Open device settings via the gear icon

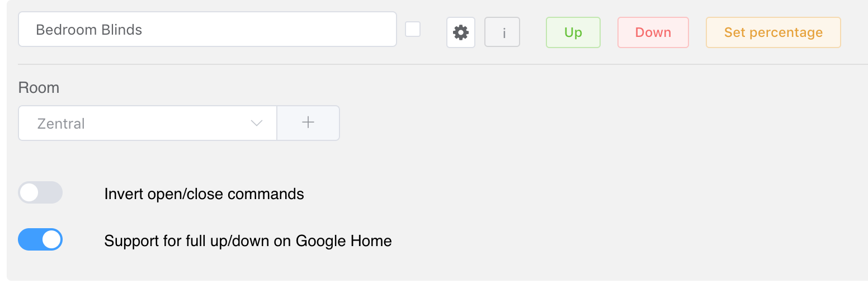[x=460, y=32]
